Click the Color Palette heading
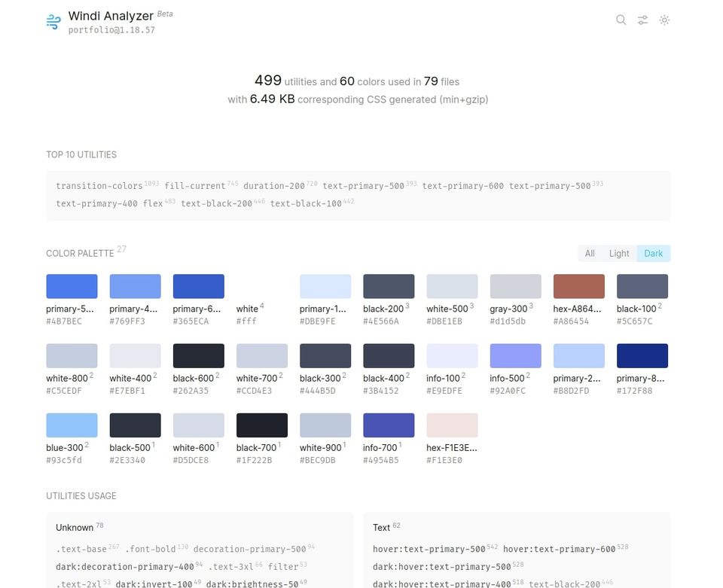 (80, 254)
